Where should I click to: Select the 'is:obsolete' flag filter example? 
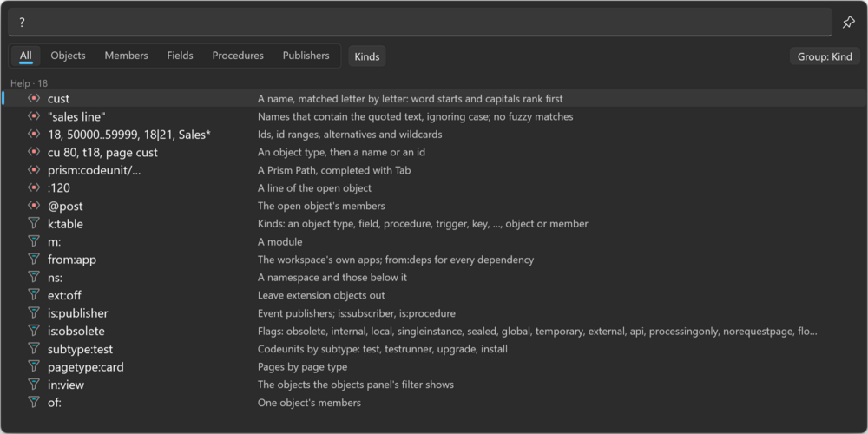pyautogui.click(x=76, y=331)
